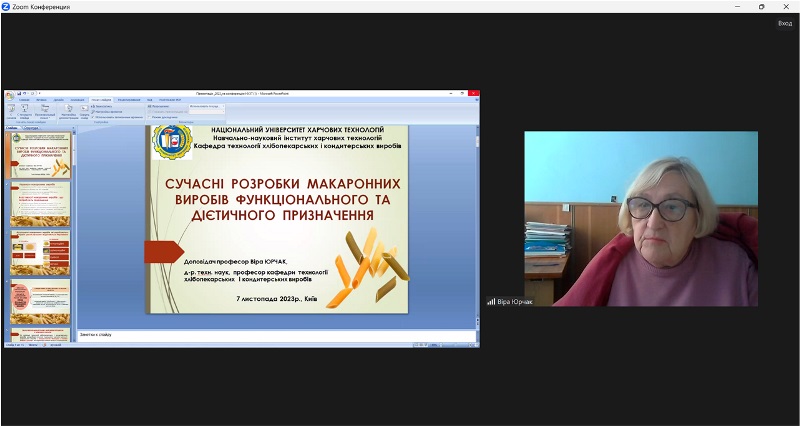Open the Рецензирование ribbon tab
The height and width of the screenshot is (426, 800).
[129, 100]
